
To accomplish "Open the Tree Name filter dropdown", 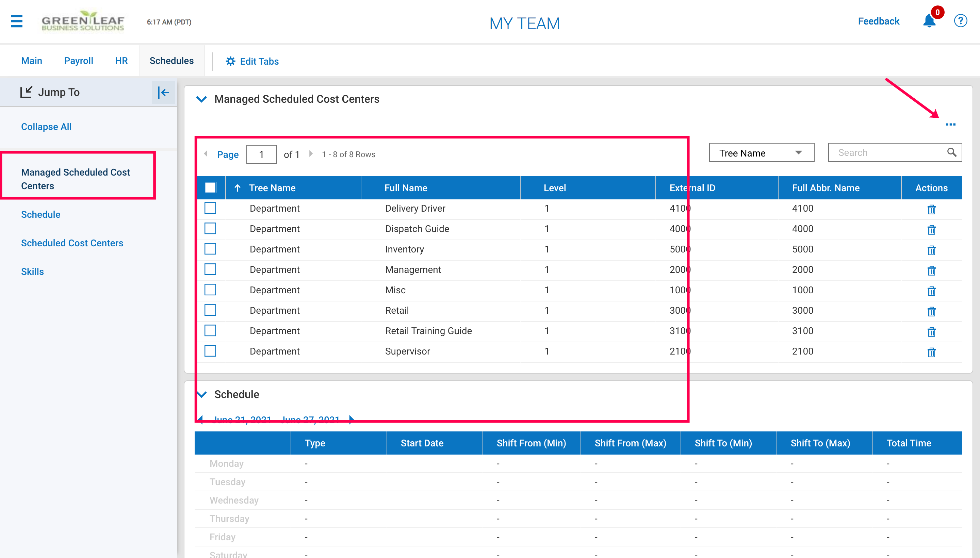I will click(761, 153).
